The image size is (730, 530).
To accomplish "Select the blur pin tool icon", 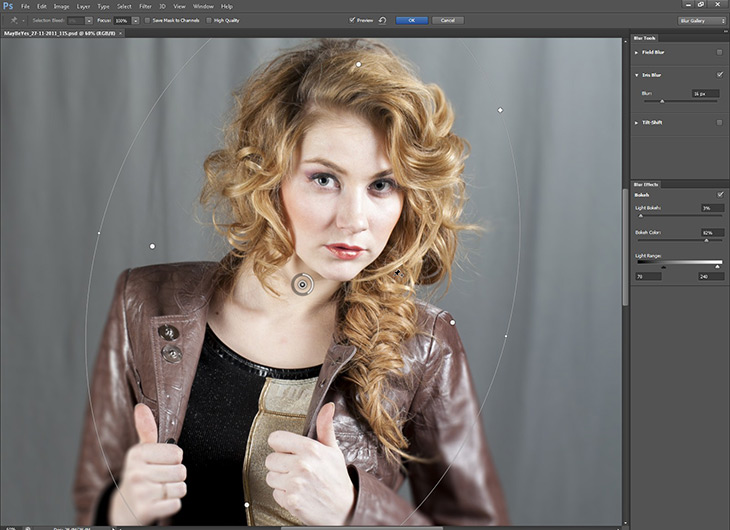I will 14,20.
